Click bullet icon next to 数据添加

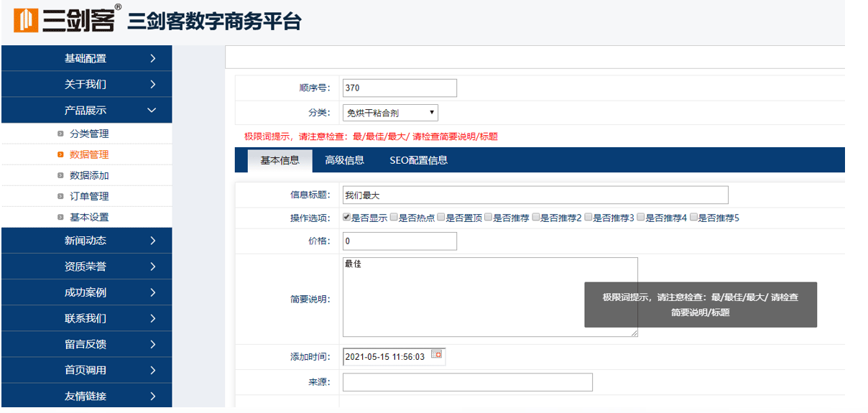pyautogui.click(x=60, y=175)
